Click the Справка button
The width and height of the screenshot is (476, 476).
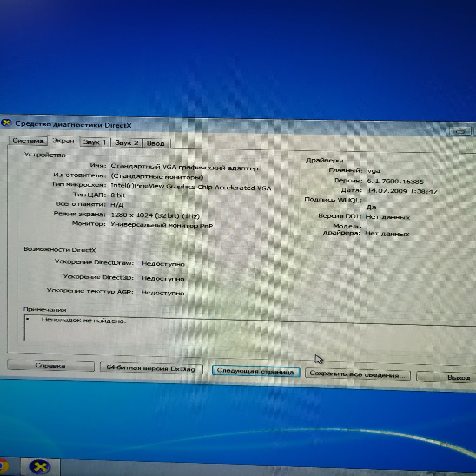tap(51, 366)
